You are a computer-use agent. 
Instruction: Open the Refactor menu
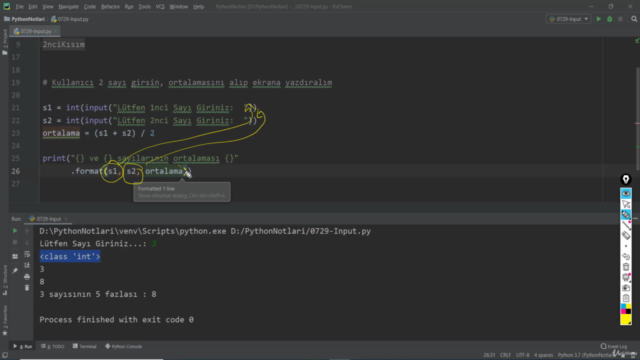coord(110,7)
